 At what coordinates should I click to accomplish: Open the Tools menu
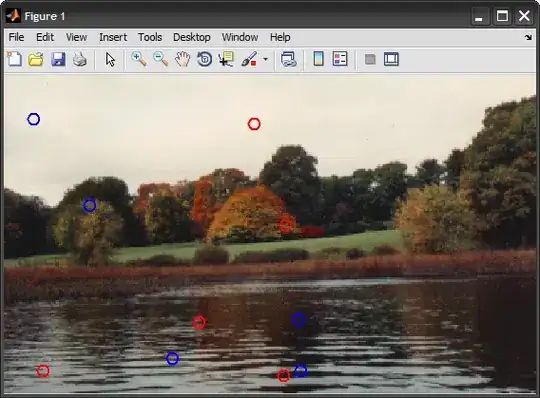pyautogui.click(x=150, y=37)
